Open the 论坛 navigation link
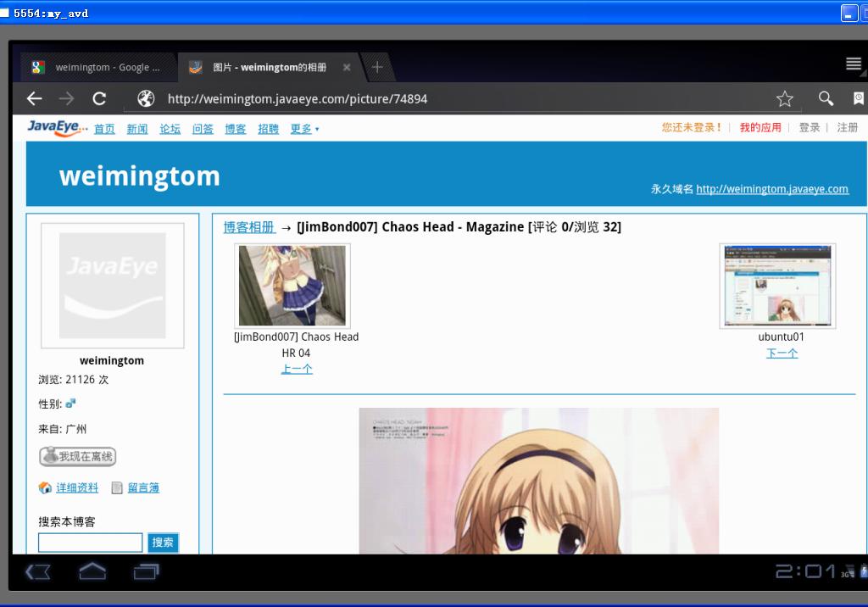The image size is (868, 607). click(x=170, y=129)
